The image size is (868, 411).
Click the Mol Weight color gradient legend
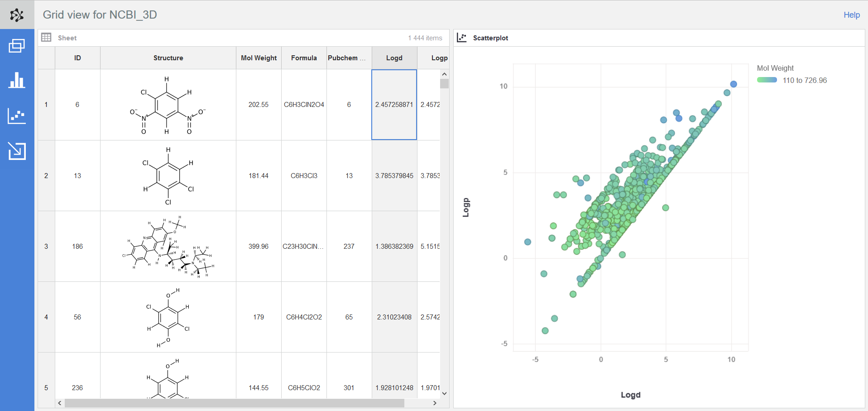767,80
